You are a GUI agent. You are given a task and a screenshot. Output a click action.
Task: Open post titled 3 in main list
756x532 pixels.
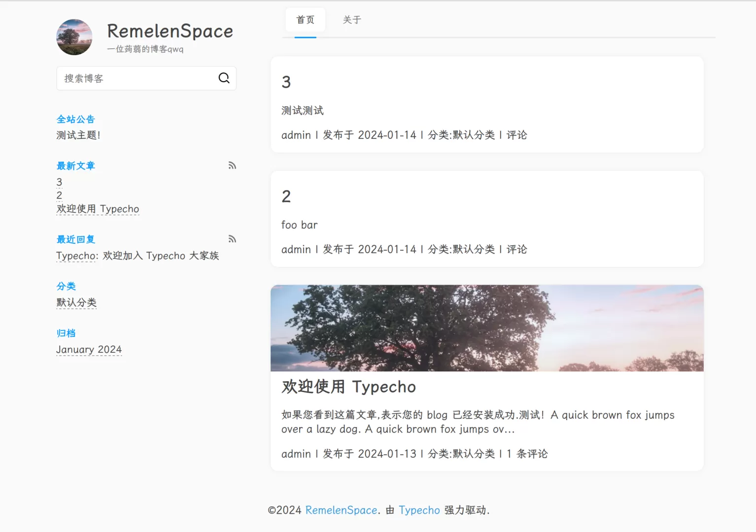pyautogui.click(x=286, y=82)
